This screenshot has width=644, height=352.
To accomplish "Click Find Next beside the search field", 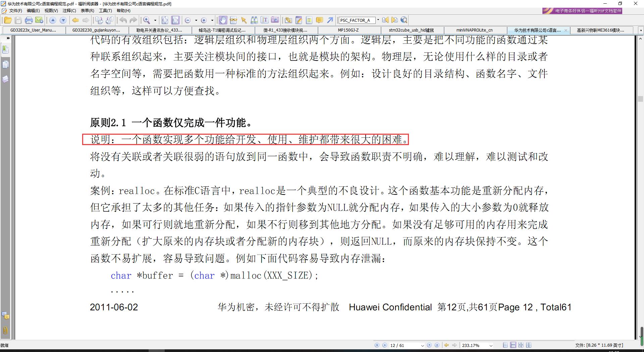I will [x=394, y=20].
